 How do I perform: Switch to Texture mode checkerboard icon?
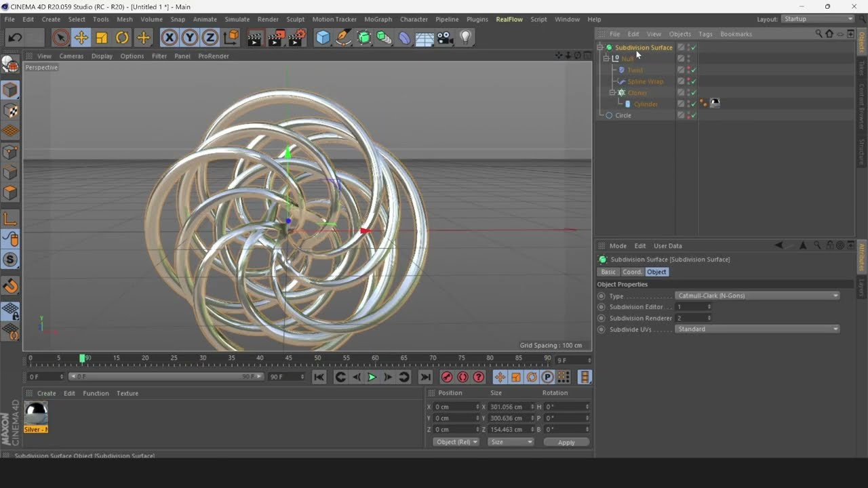tap(10, 110)
